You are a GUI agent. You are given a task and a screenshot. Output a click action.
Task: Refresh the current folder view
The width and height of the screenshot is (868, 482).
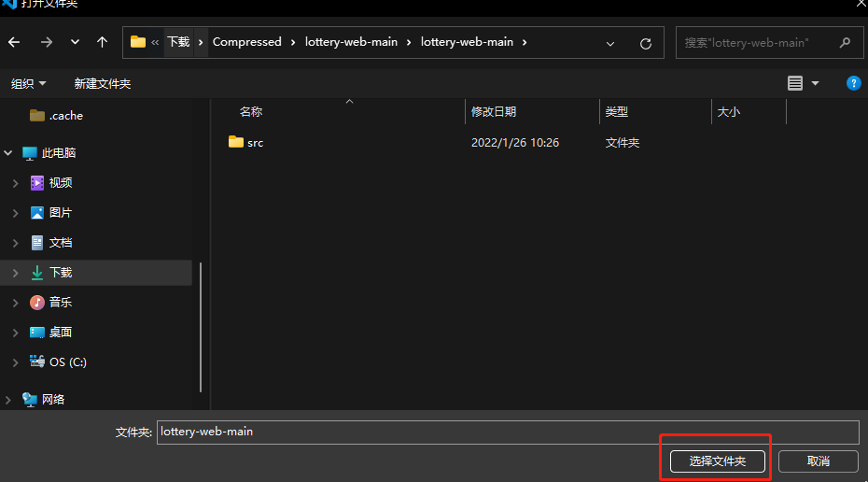pyautogui.click(x=646, y=43)
